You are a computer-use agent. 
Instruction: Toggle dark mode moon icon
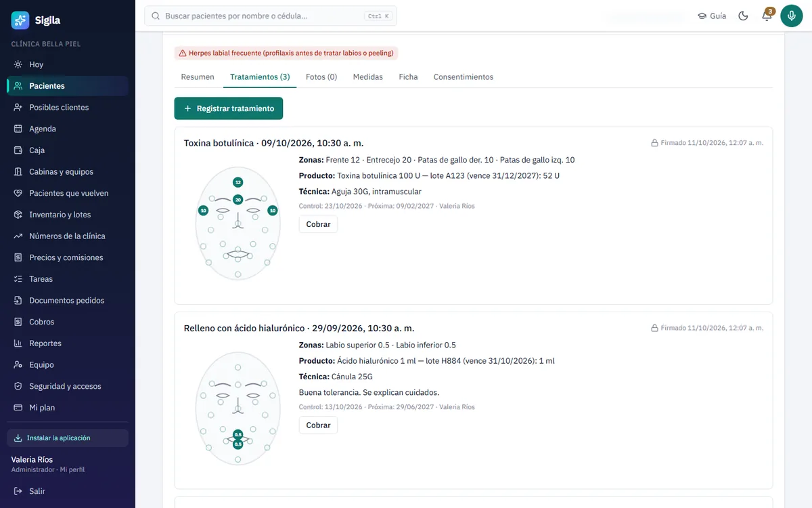743,16
